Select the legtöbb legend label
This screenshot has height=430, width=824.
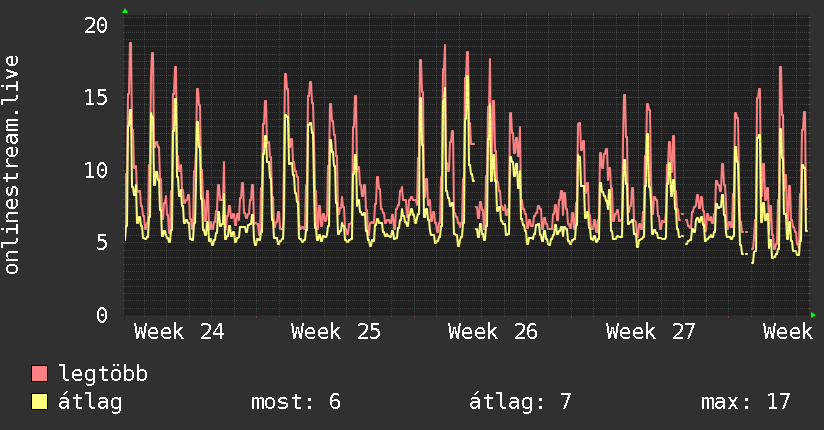point(103,373)
